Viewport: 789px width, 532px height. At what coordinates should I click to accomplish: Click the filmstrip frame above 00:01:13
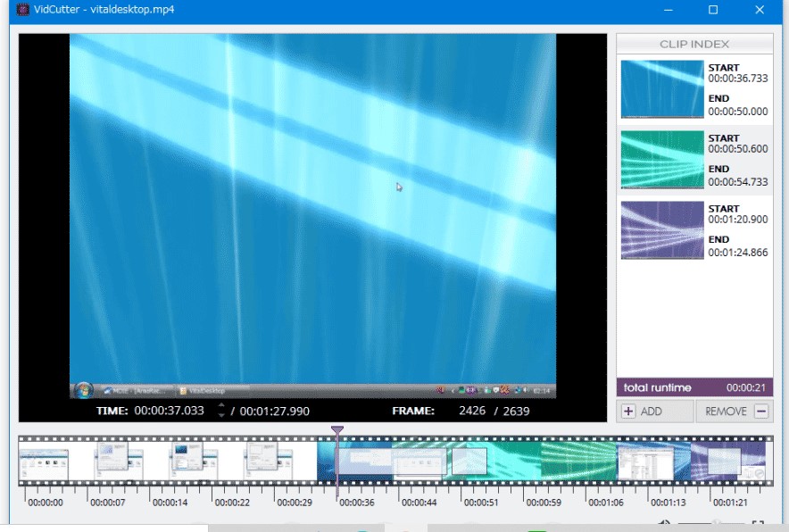653,461
